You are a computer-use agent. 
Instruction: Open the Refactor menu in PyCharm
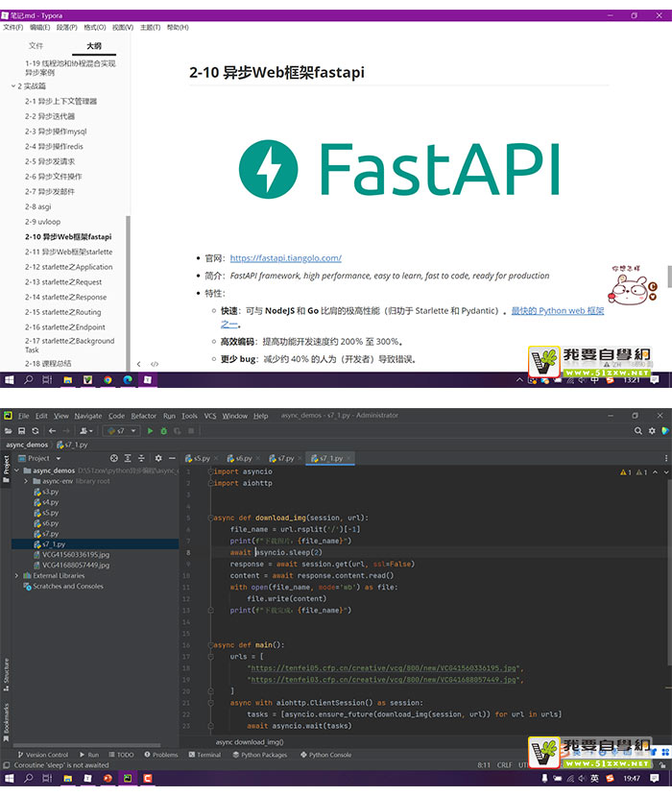click(x=144, y=416)
